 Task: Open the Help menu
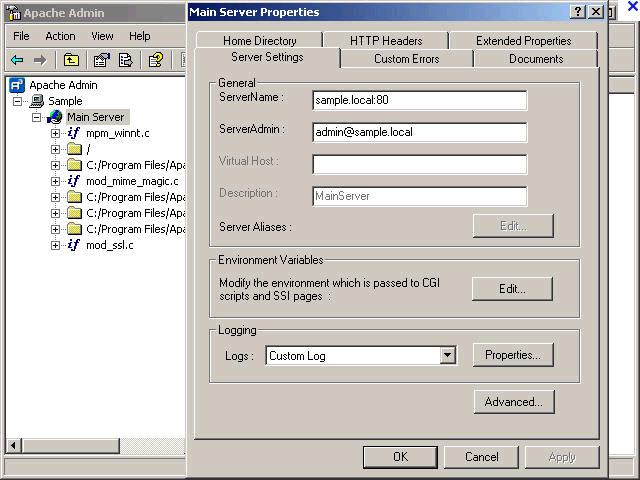[x=140, y=36]
